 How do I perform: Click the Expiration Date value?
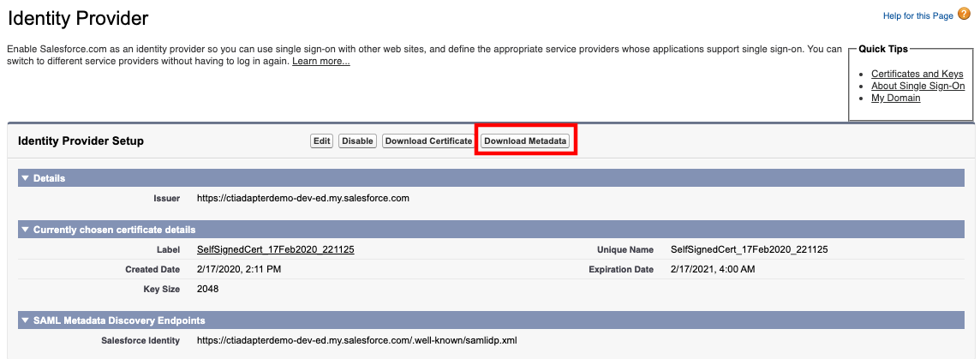(x=713, y=270)
